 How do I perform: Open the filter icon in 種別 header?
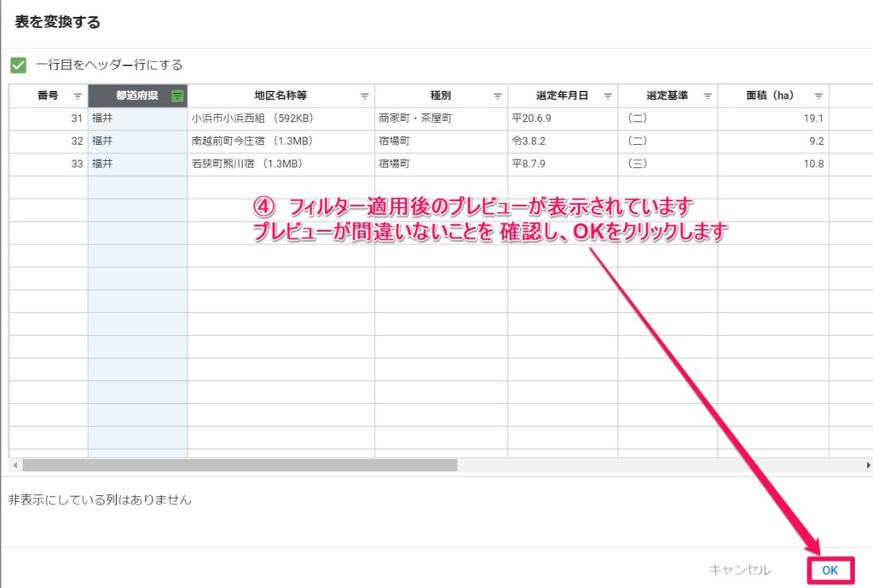(x=498, y=96)
